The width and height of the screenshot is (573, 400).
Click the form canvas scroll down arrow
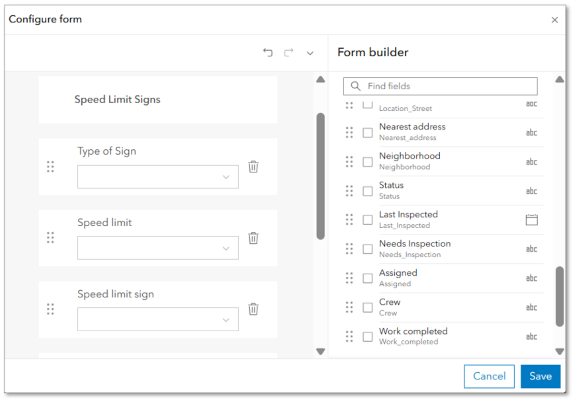[x=320, y=351]
